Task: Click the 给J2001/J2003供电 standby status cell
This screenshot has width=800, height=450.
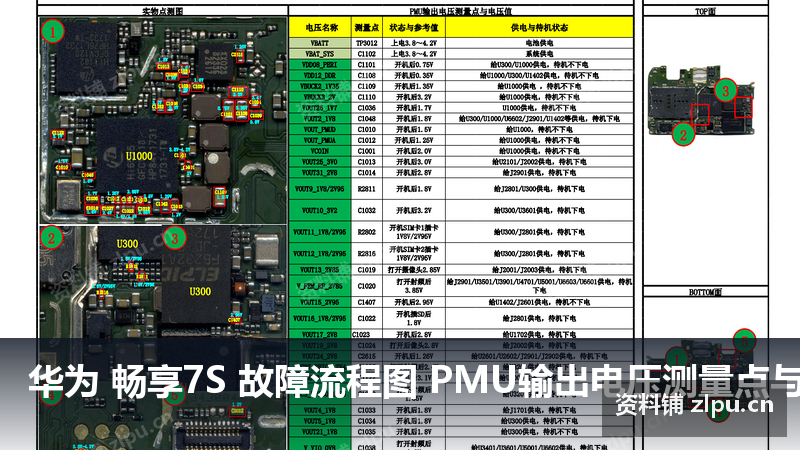Action: 539,270
